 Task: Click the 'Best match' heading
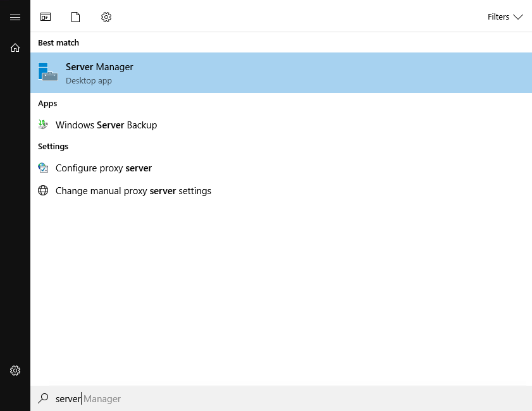(x=58, y=43)
